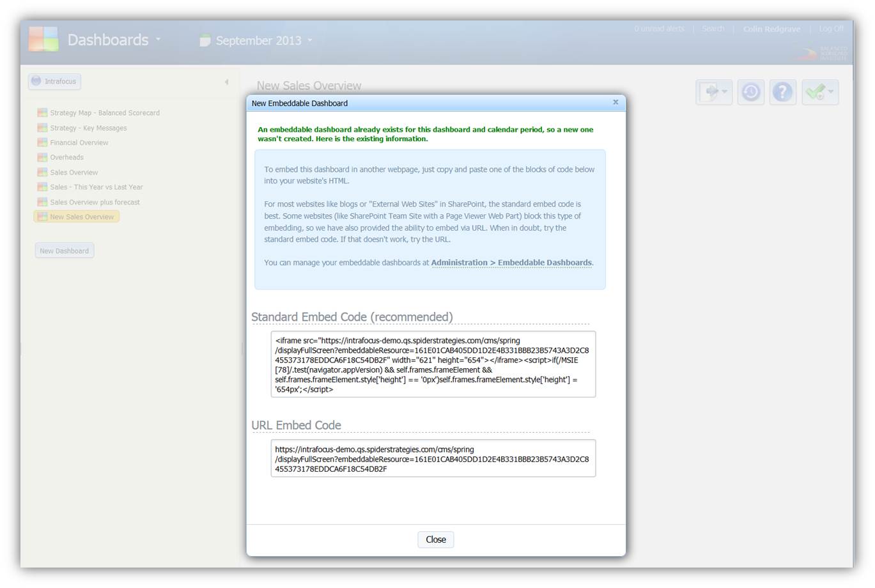Image resolution: width=875 pixels, height=588 pixels.
Task: Click inside the URL Embed Code box
Action: [433, 458]
